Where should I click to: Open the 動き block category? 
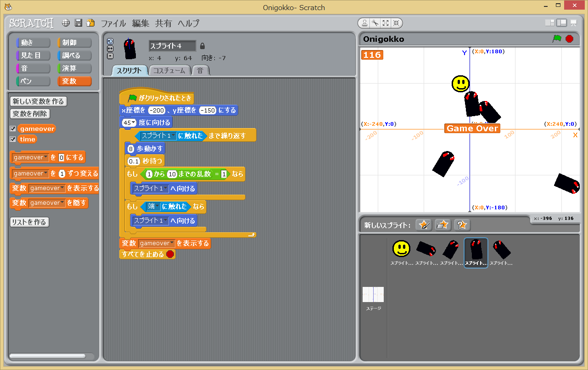[33, 43]
